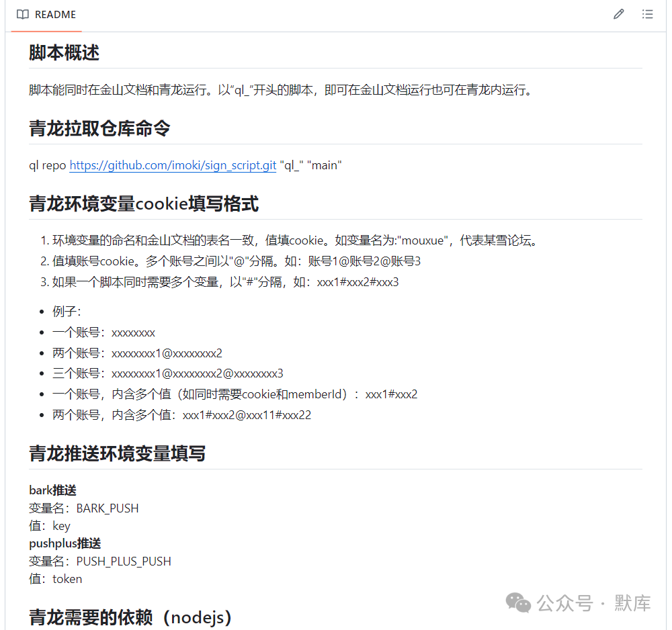
Task: Click the text "ql_" "main" after the link
Action: point(310,165)
